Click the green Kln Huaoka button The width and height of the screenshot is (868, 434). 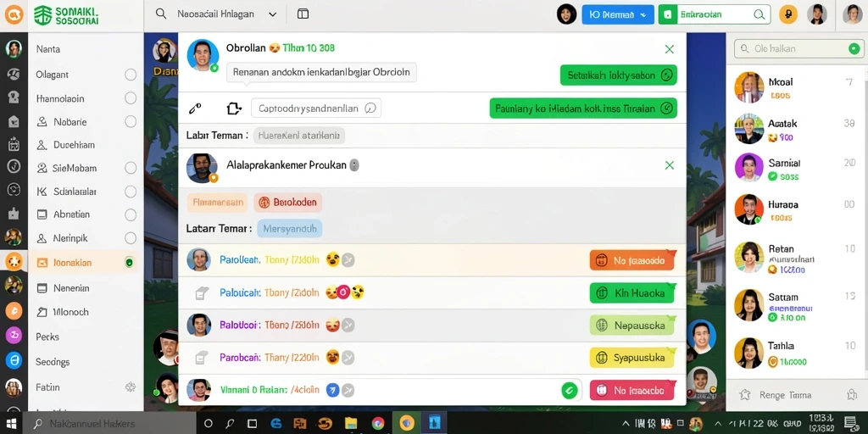pos(632,292)
